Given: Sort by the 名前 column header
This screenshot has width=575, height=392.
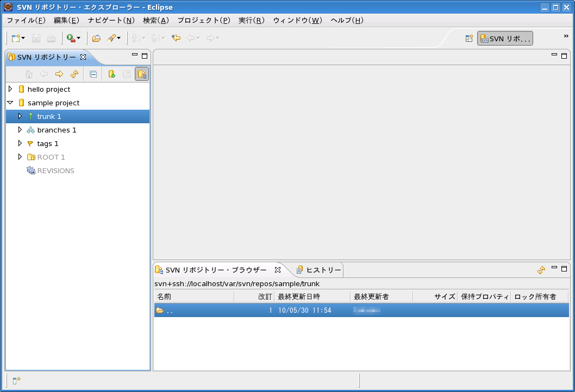Looking at the screenshot, I should (194, 296).
